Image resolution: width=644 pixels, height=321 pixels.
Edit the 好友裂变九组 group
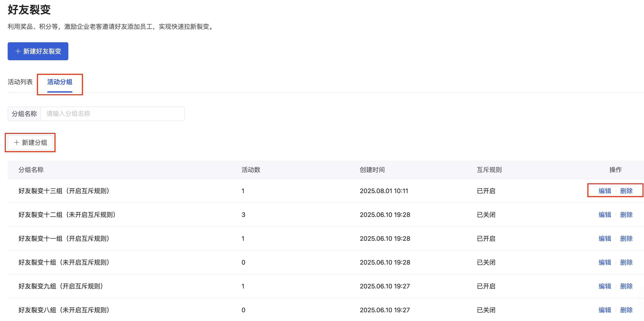pos(605,286)
